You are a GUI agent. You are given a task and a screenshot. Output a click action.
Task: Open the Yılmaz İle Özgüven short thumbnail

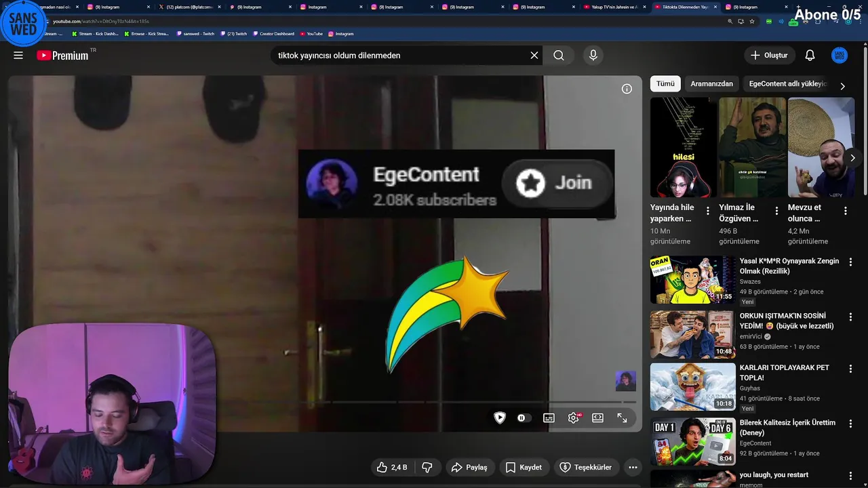pos(752,147)
